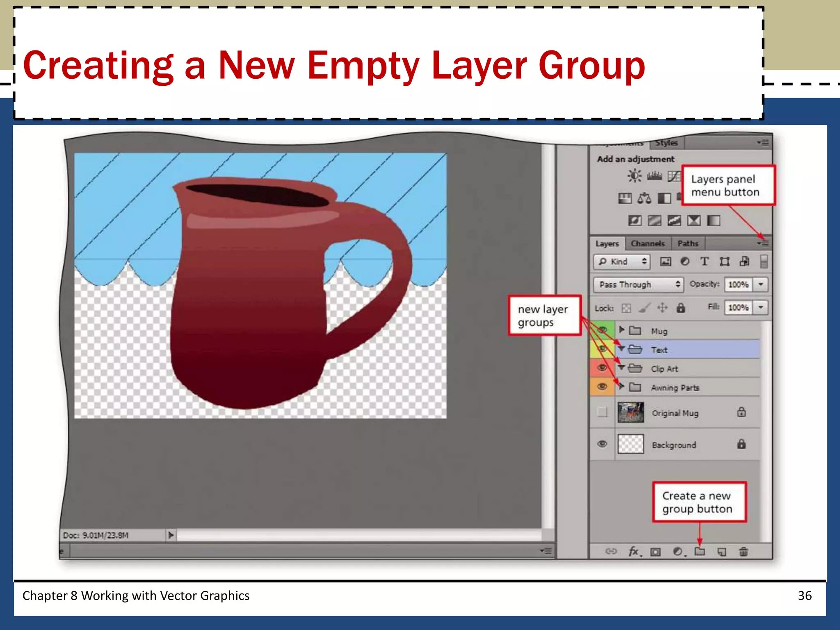Add an Invert adjustment
Viewport: 840px width, 630px height.
pyautogui.click(x=635, y=221)
